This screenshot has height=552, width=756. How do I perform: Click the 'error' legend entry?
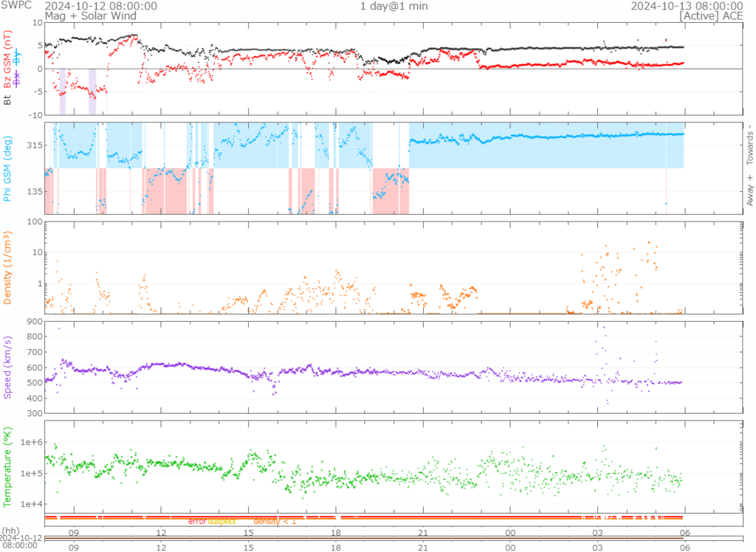(197, 522)
